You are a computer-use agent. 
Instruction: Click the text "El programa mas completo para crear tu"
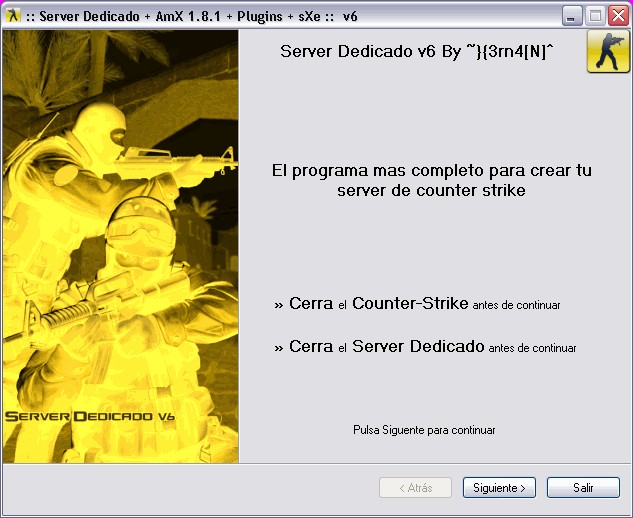click(432, 170)
